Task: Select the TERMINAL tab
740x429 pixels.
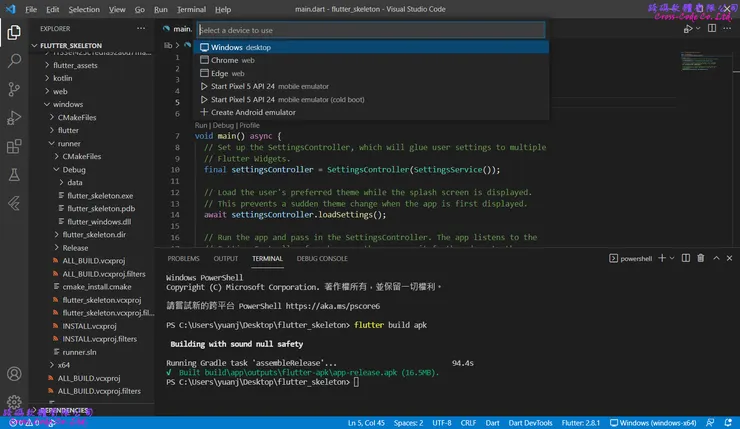Action: pyautogui.click(x=267, y=258)
